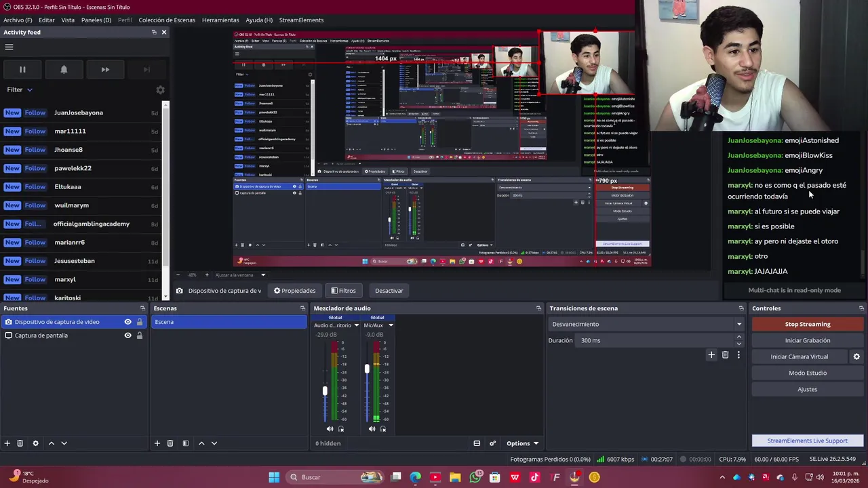Open the Editar menu
868x488 pixels.
pyautogui.click(x=47, y=20)
